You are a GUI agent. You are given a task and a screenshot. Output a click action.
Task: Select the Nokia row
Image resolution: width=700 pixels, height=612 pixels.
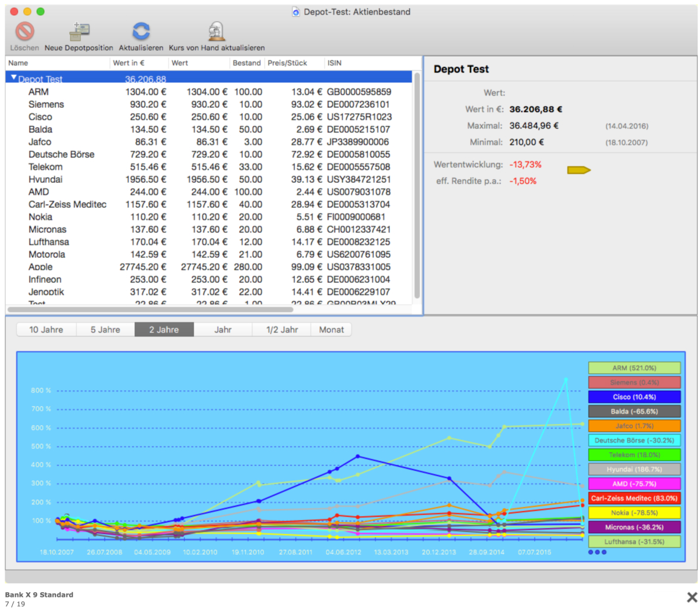tap(209, 217)
